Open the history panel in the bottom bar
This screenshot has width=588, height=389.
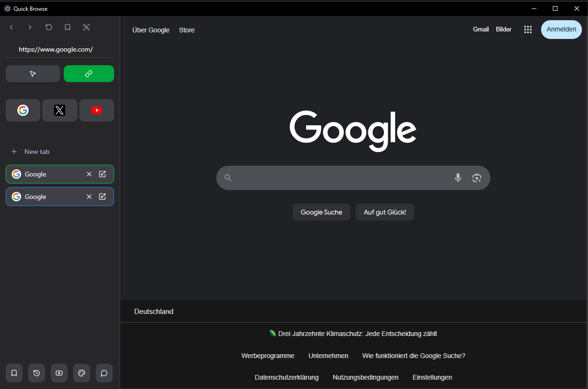point(37,373)
